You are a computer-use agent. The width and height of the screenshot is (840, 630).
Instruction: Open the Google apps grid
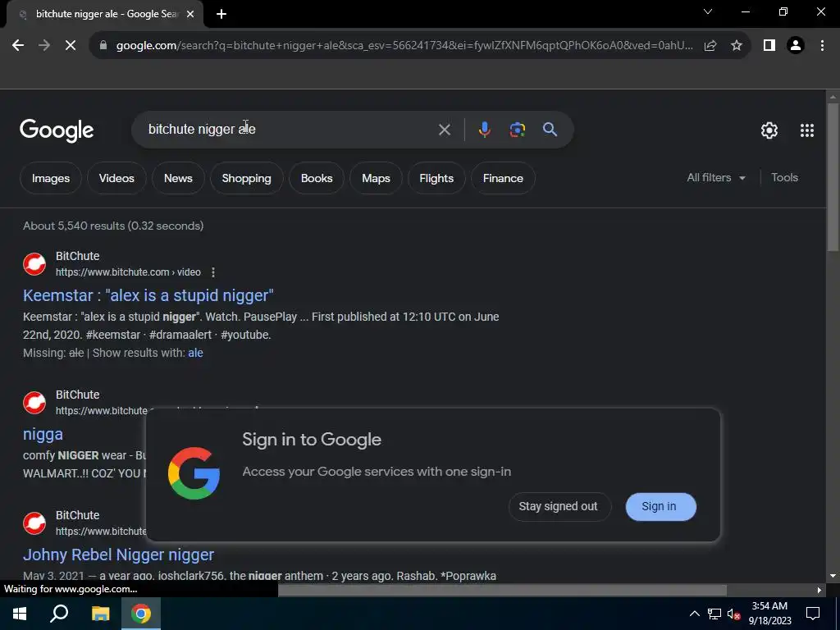[807, 130]
